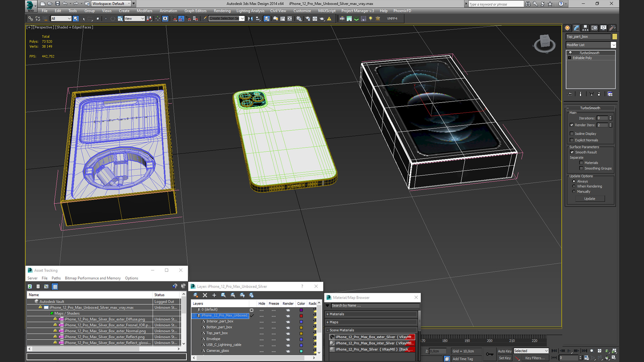Image resolution: width=644 pixels, height=362 pixels.
Task: Open the reference coordinate View dropdown
Action: click(143, 18)
